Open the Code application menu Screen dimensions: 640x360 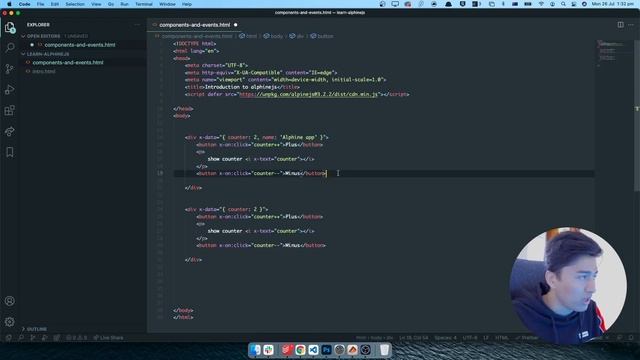(24, 4)
